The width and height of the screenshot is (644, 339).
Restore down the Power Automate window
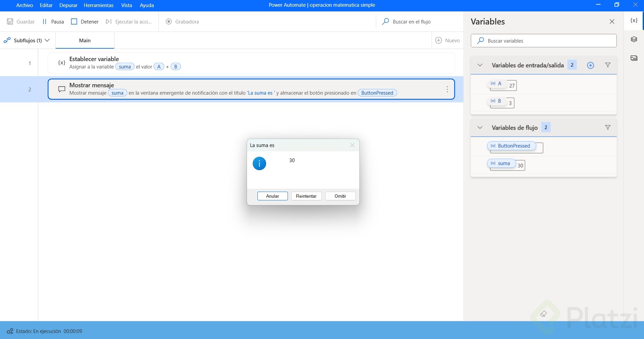tap(617, 5)
